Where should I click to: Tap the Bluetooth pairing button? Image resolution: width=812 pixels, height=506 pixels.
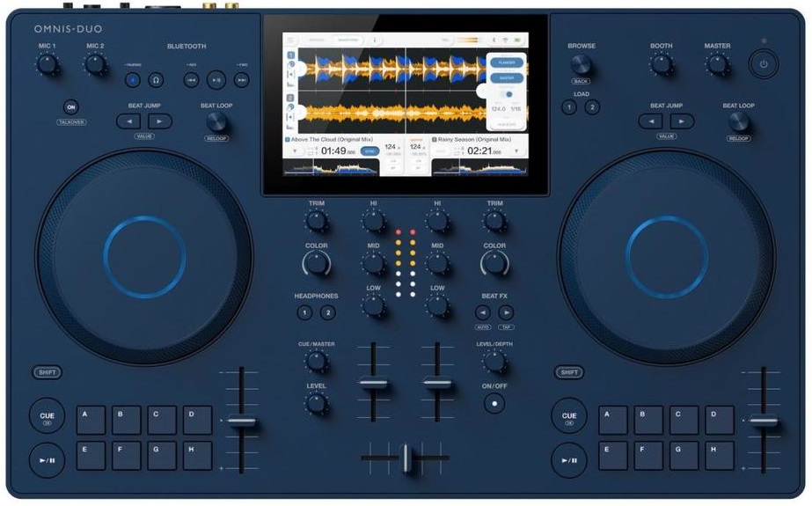(133, 80)
